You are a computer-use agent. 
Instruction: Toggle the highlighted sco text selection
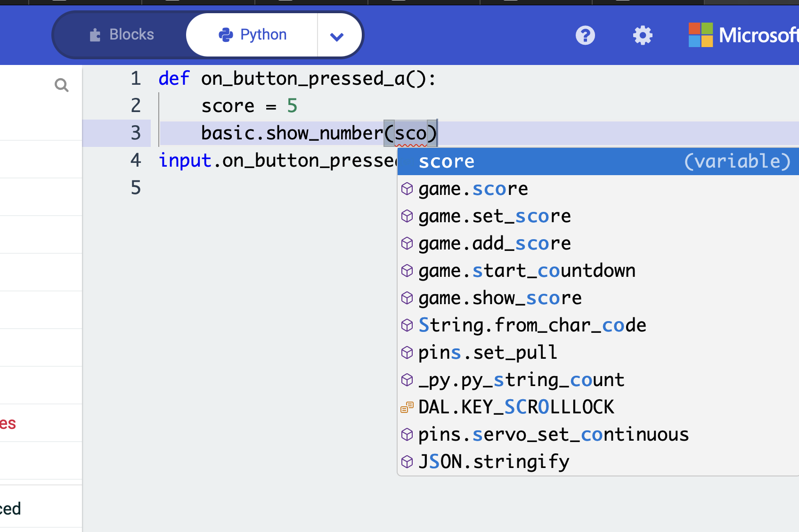coord(410,133)
